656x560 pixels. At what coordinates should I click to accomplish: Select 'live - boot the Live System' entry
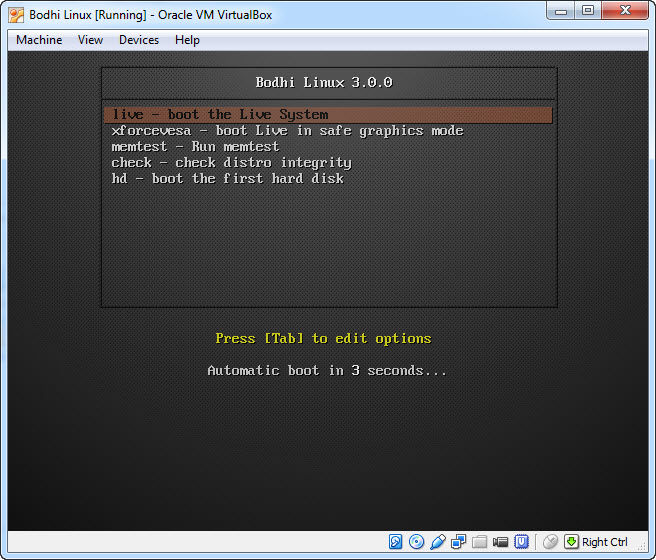(328, 115)
